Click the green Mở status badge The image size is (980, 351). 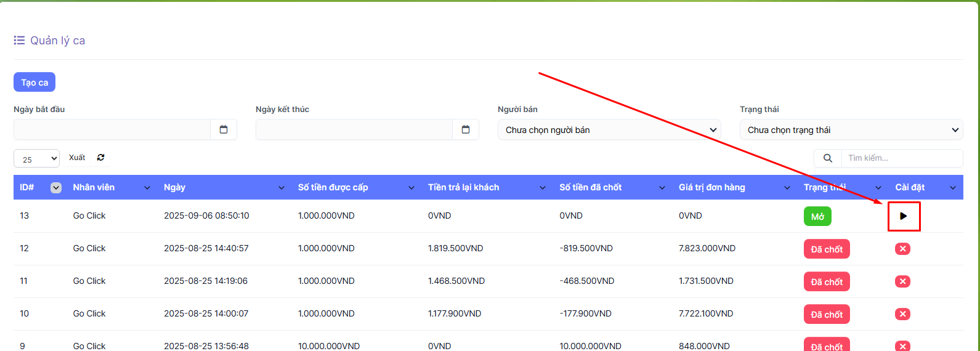[x=817, y=217]
